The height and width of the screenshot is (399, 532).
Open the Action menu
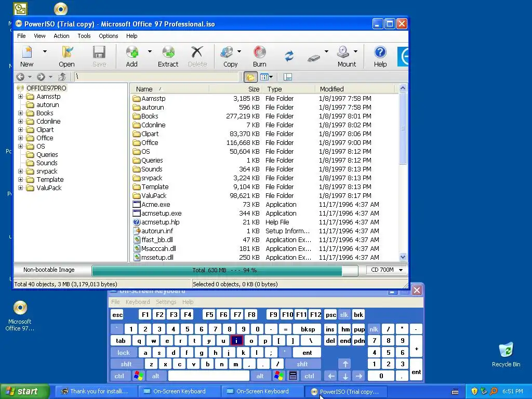pos(61,36)
